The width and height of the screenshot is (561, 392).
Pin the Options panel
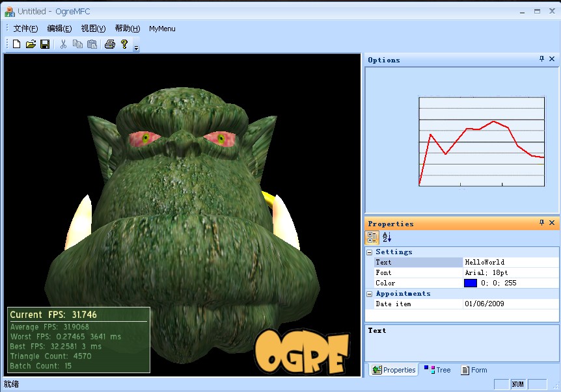(x=541, y=59)
